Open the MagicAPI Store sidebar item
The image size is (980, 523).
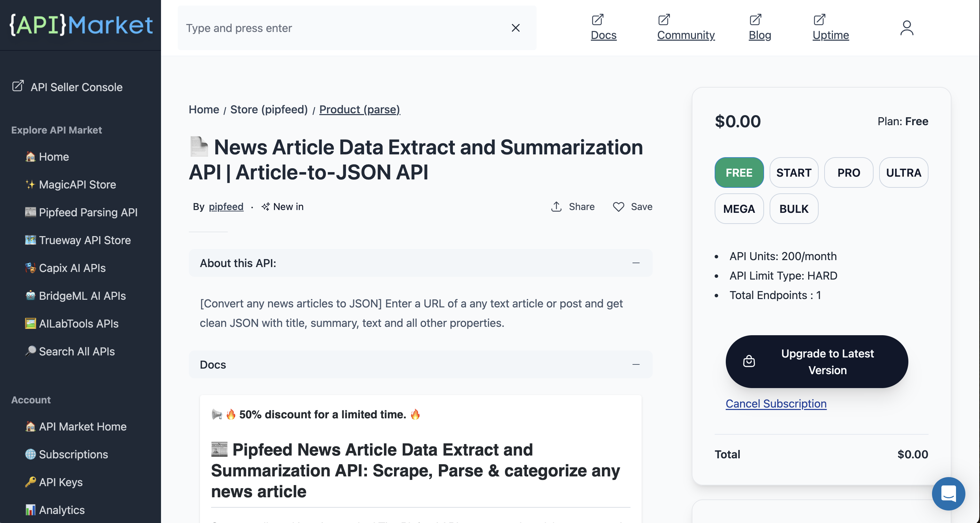coord(70,185)
